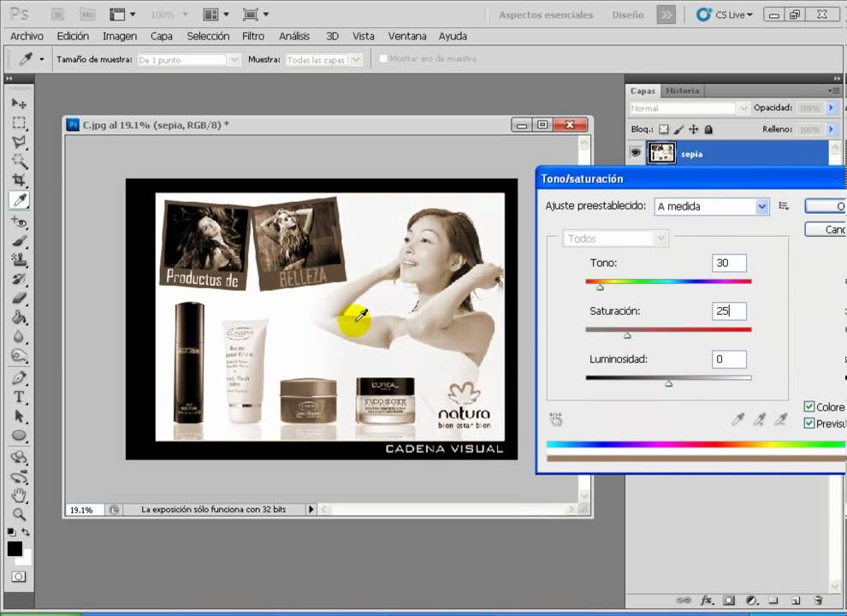Select the Pen tool
The width and height of the screenshot is (847, 616).
19,377
